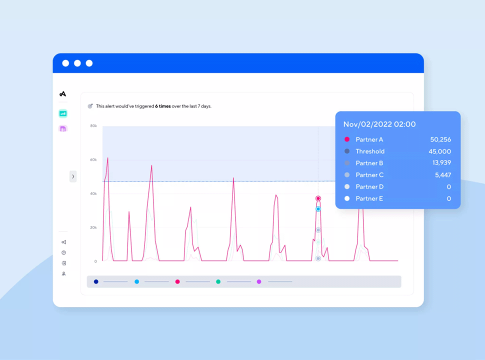The height and width of the screenshot is (360, 485).
Task: Open the user profile icon in the sidebar
Action: point(64,274)
